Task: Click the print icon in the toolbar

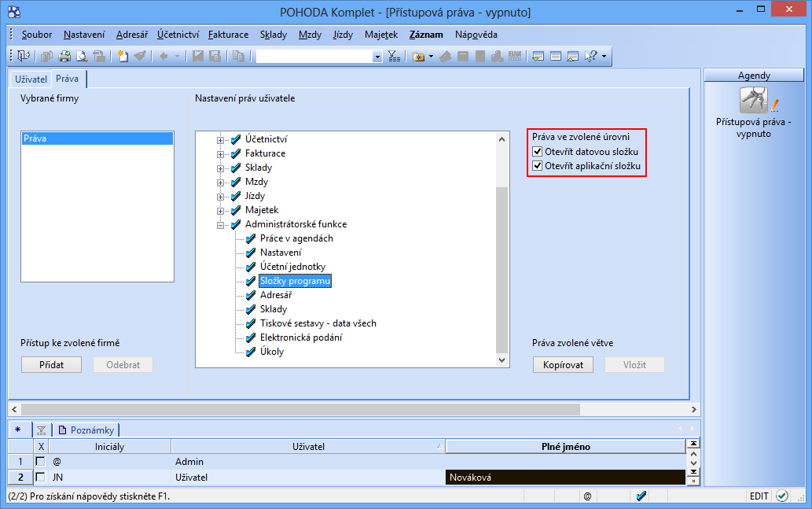Action: [x=64, y=56]
